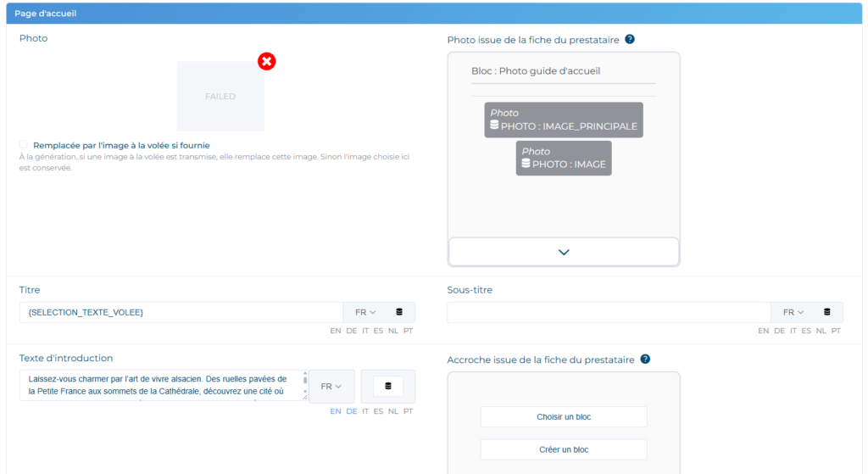Expand the photo block with chevron down
This screenshot has height=474, width=868.
coord(564,252)
